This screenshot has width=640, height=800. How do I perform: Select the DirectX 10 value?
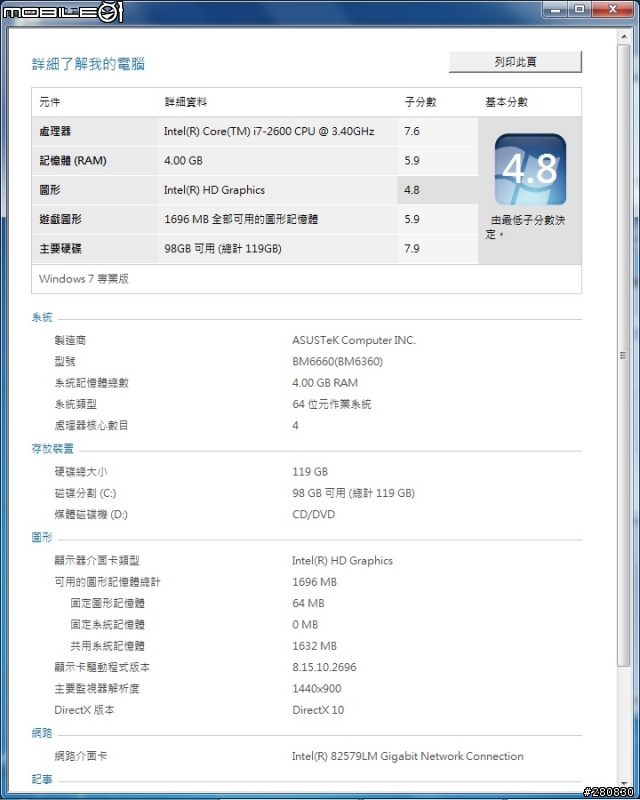click(318, 710)
